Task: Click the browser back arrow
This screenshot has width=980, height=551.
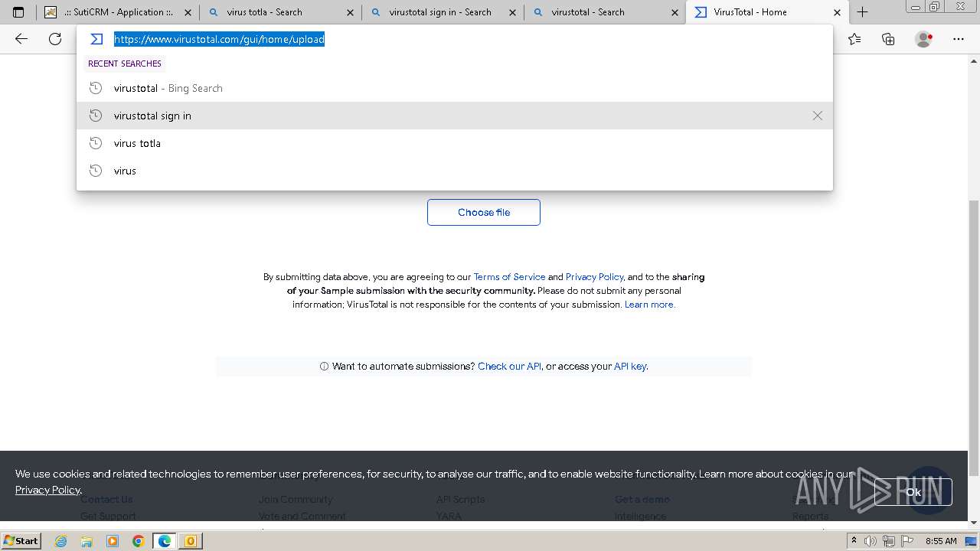Action: [x=21, y=39]
